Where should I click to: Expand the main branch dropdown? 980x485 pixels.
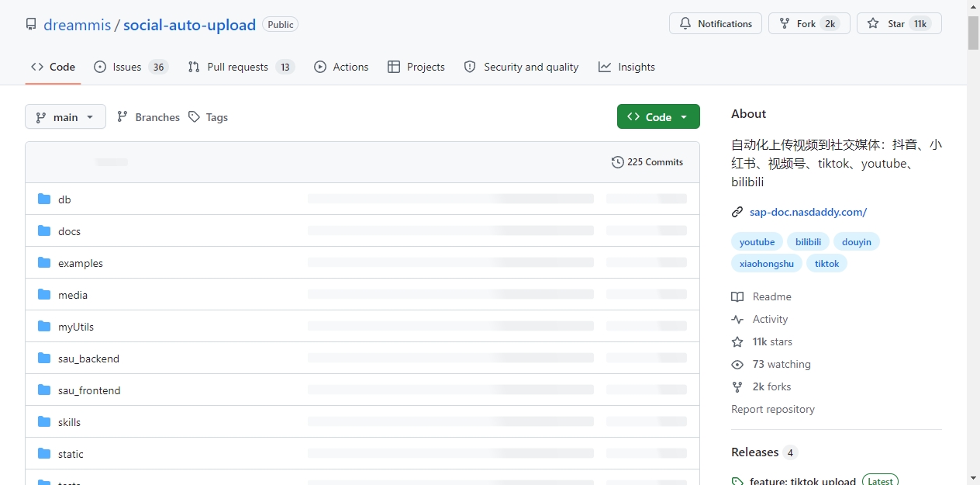point(65,117)
